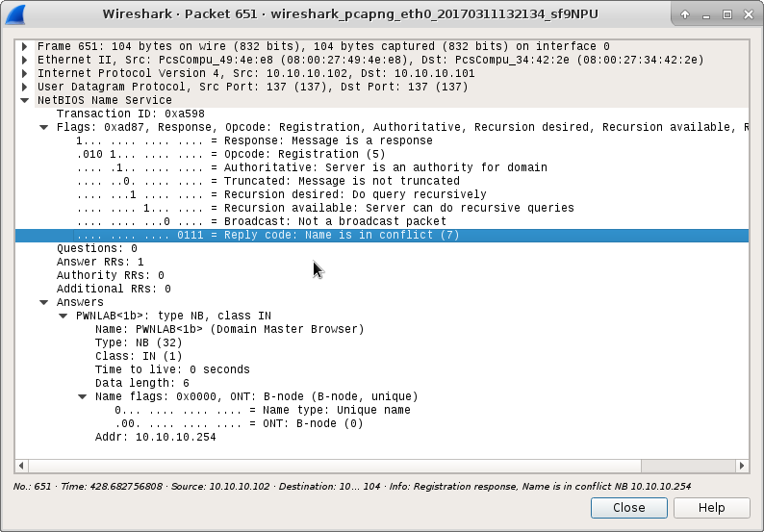Viewport: 764px width, 532px height.
Task: Expand Internet Protocol Version 4 section
Action: pyautogui.click(x=24, y=73)
